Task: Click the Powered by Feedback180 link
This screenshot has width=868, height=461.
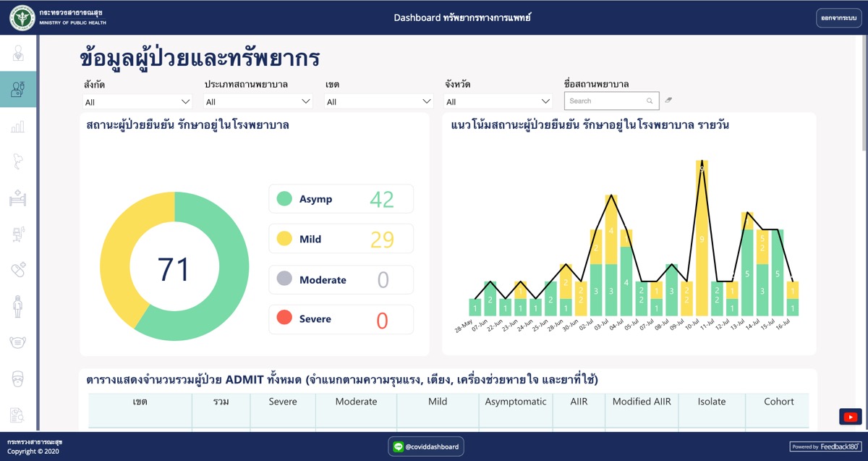Action: [x=825, y=447]
